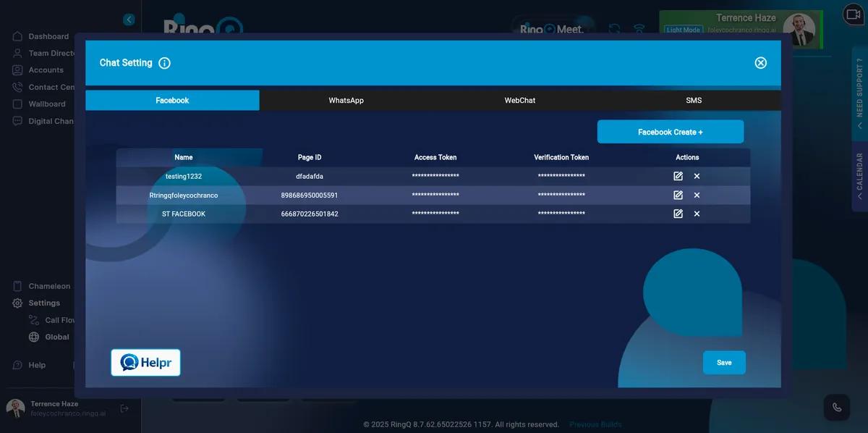
Task: Select Page ID 666870226501842
Action: tap(310, 214)
